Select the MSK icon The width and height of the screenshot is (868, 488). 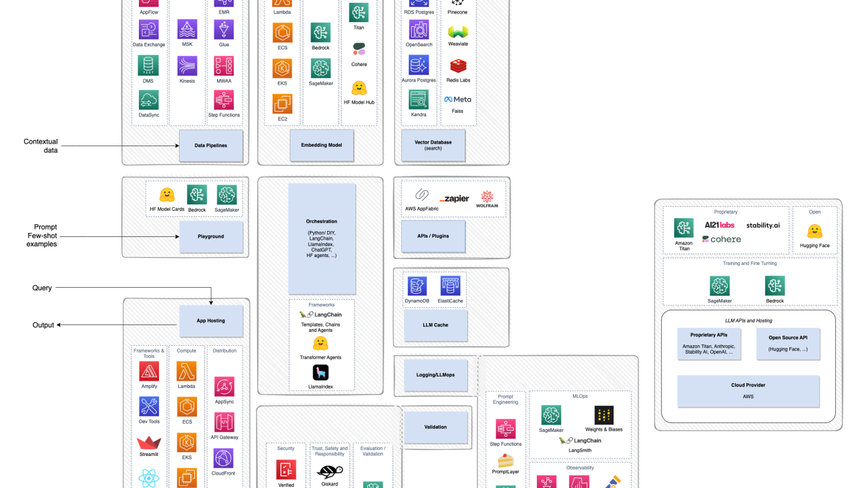tap(187, 29)
